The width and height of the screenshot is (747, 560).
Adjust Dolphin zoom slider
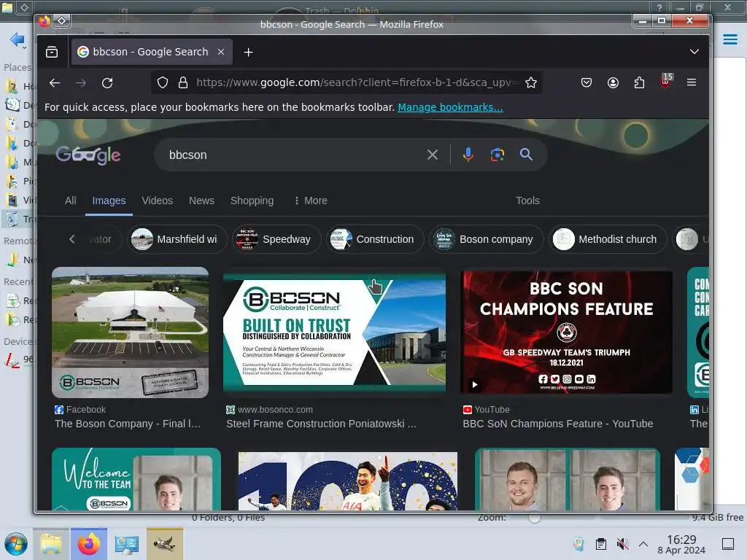click(x=535, y=518)
